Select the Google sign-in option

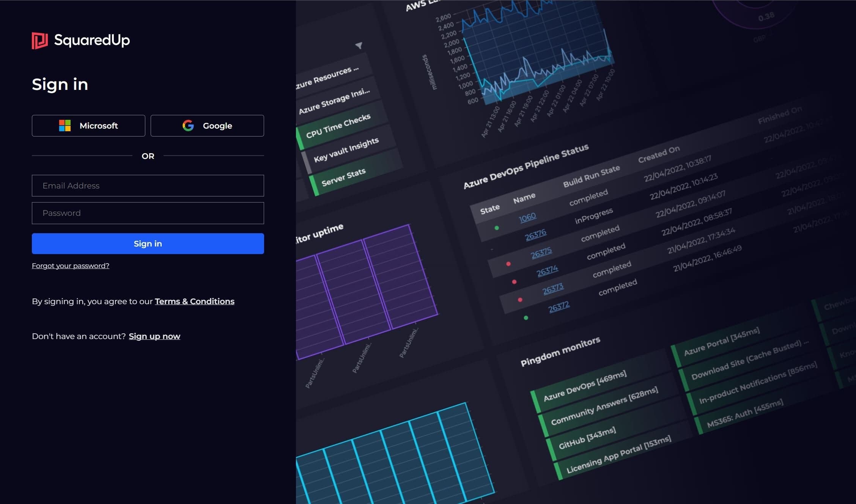pos(207,126)
